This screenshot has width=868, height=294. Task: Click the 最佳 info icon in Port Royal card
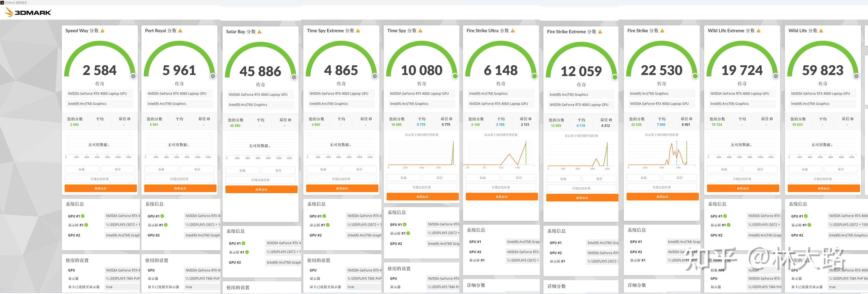point(209,119)
